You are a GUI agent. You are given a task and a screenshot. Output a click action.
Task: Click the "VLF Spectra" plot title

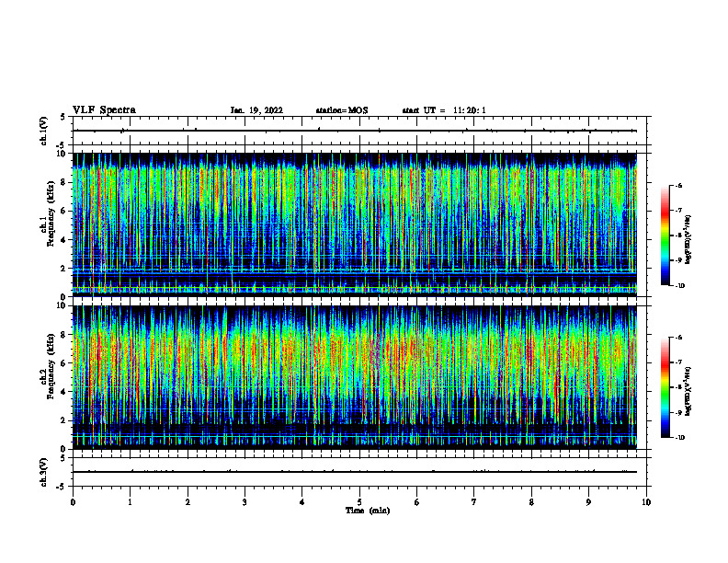(x=104, y=110)
